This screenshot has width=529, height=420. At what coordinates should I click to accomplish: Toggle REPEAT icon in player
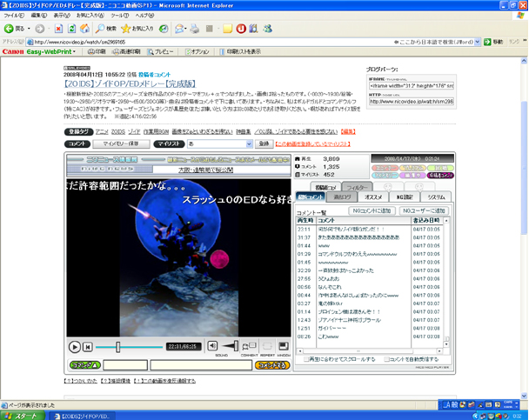[267, 346]
